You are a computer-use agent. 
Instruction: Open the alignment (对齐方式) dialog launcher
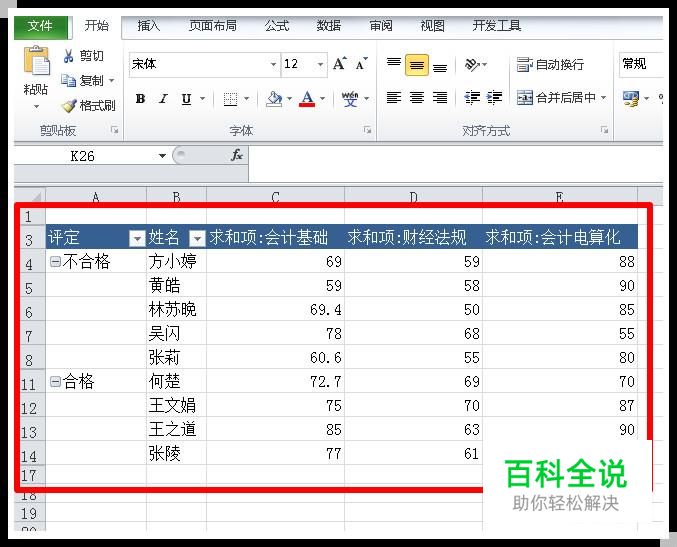(x=604, y=130)
